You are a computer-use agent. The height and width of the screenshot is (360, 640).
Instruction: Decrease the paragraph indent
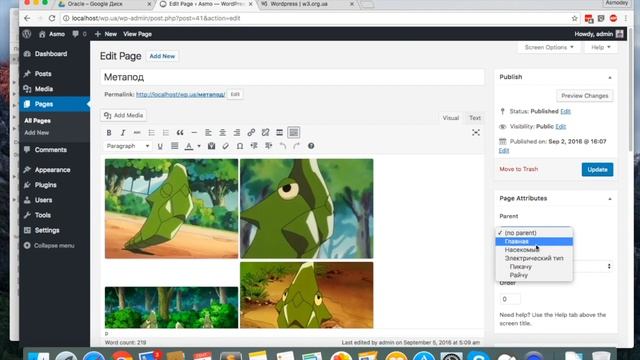coord(254,146)
